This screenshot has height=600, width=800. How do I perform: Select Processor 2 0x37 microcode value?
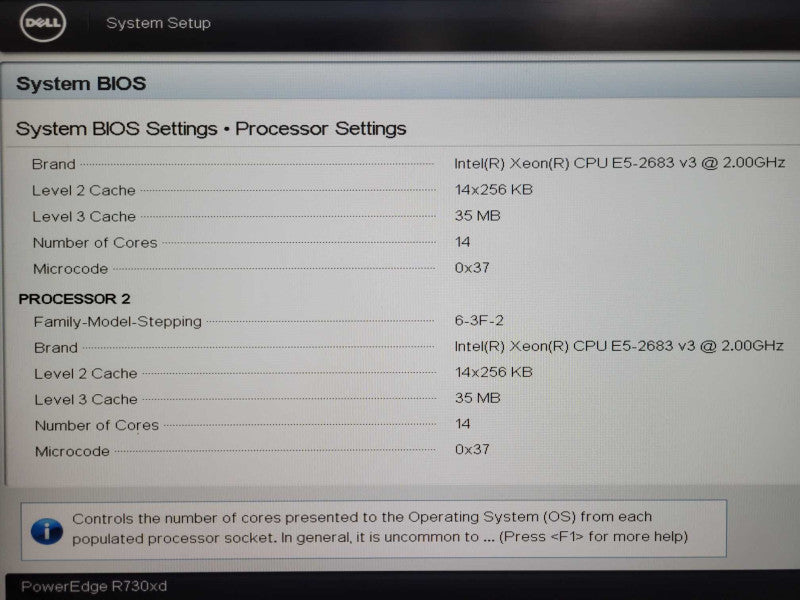pos(472,449)
